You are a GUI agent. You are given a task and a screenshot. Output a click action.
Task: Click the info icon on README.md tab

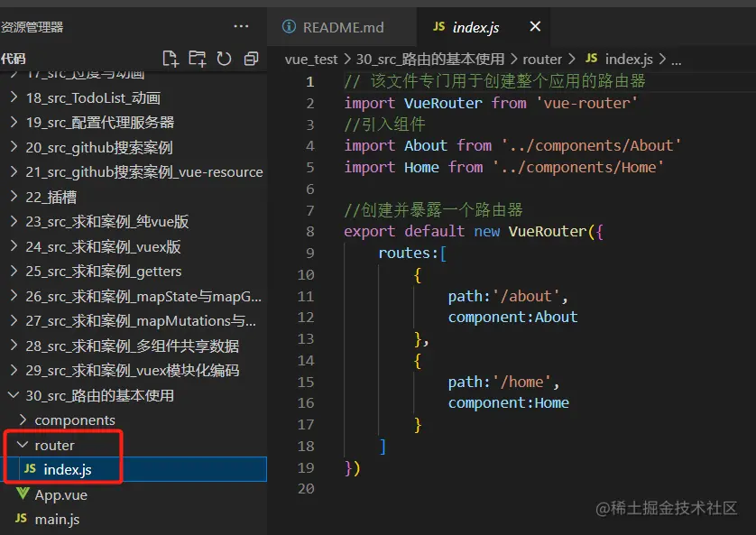pyautogui.click(x=289, y=26)
